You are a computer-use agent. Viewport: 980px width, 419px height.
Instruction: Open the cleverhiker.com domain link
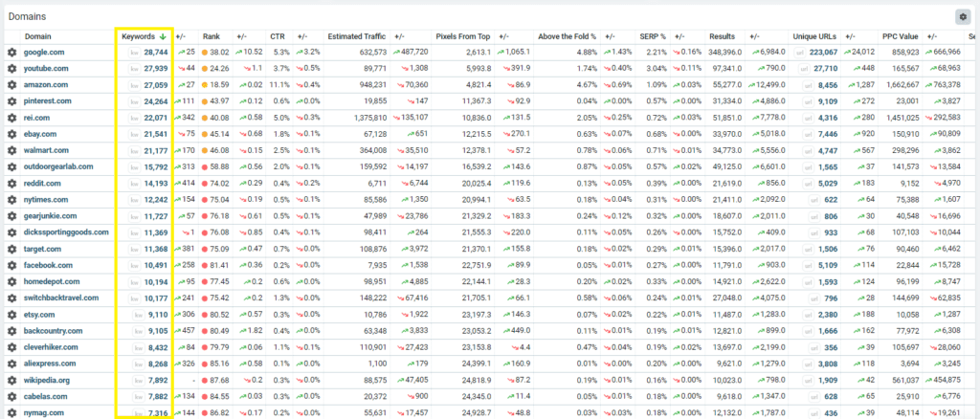(51, 347)
